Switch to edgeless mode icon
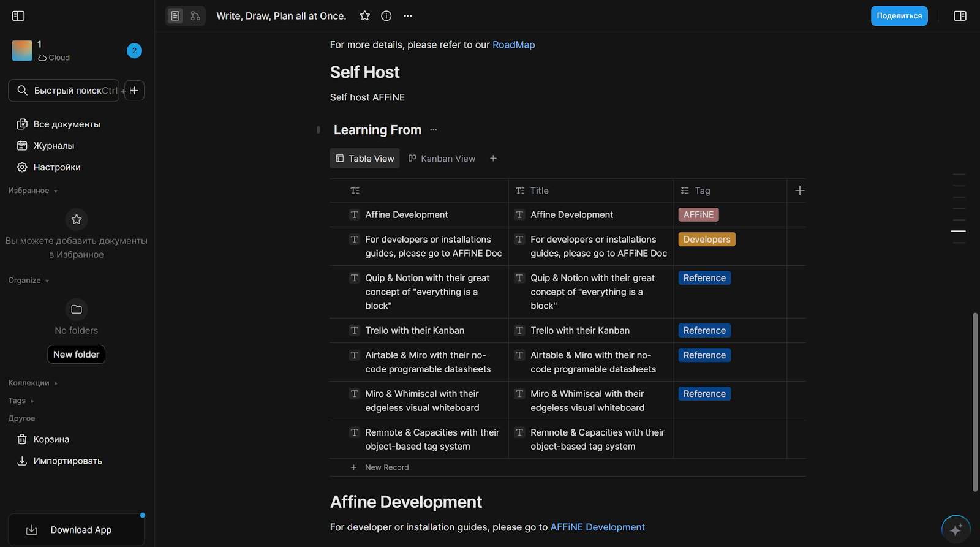 195,16
